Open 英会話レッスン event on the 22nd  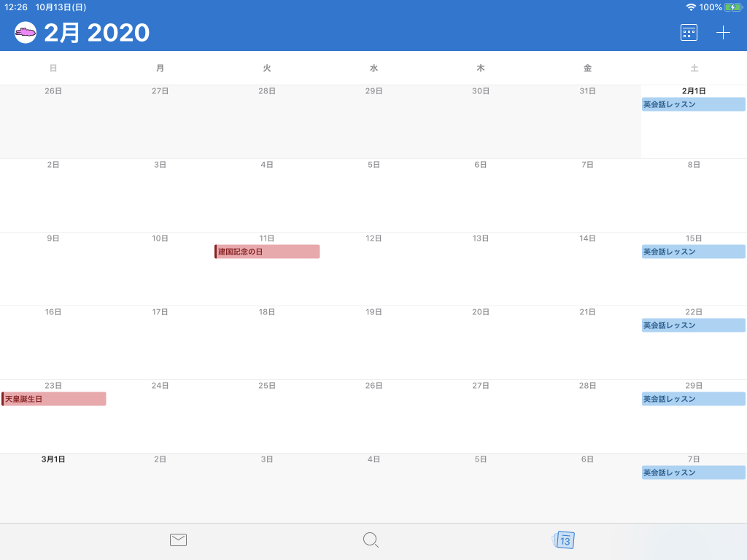[x=693, y=325]
